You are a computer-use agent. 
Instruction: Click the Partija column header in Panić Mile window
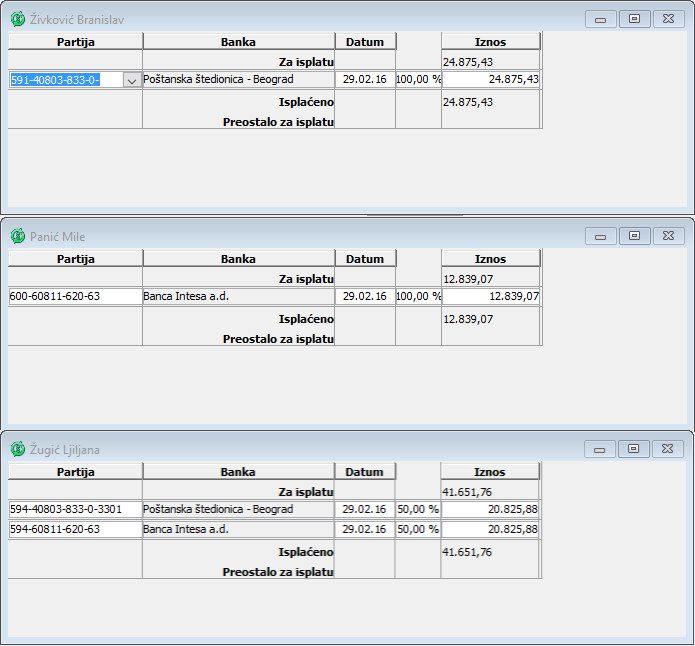76,259
